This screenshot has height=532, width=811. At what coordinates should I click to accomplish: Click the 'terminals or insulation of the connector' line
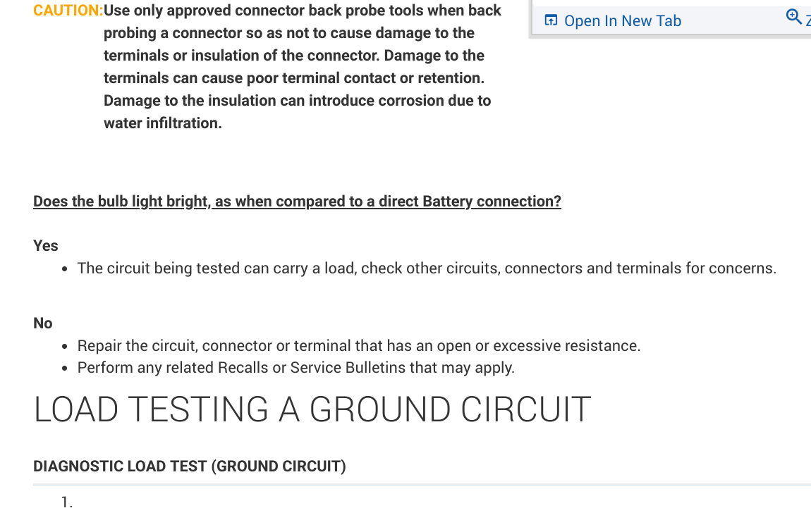(293, 56)
